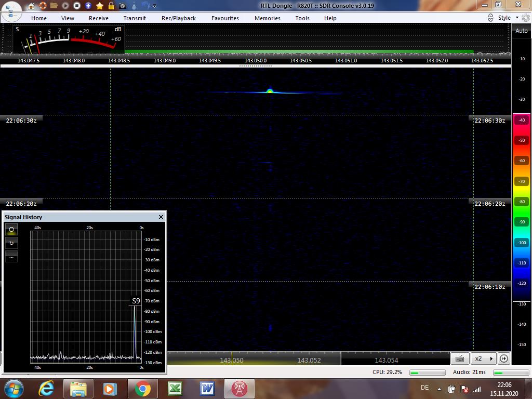Start the radio with the play icon

(x=65, y=6)
